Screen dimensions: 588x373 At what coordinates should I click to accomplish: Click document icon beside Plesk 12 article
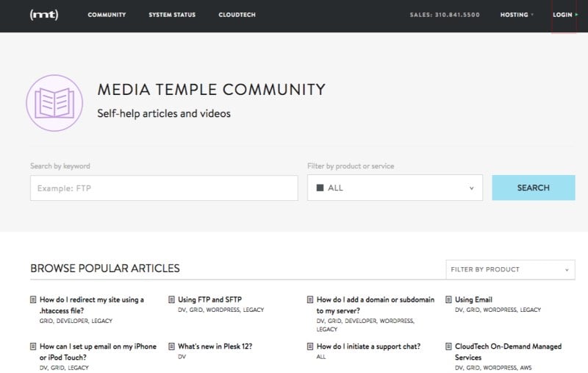tap(171, 347)
